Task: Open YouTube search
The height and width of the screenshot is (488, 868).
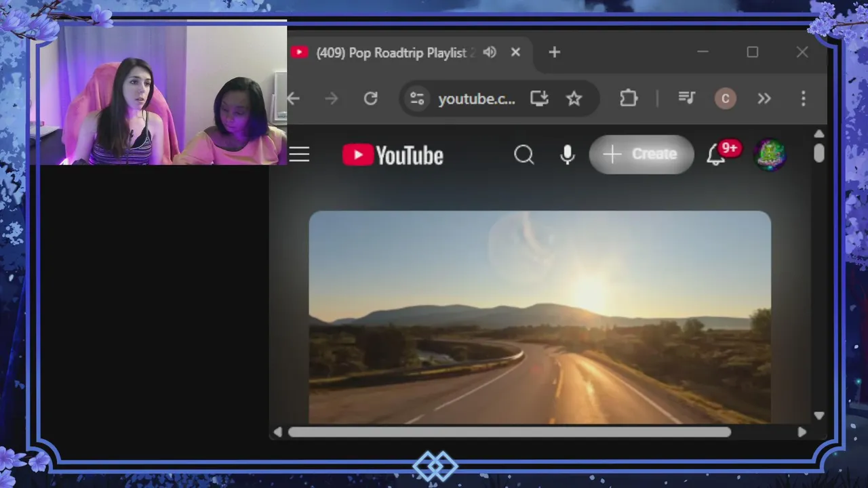Action: click(x=524, y=155)
